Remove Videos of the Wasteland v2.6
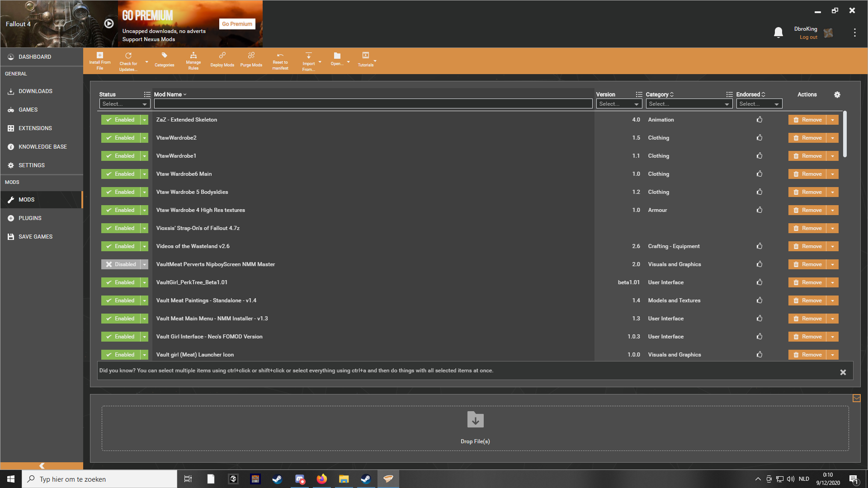Screen dimensions: 868x488 pyautogui.click(x=807, y=246)
